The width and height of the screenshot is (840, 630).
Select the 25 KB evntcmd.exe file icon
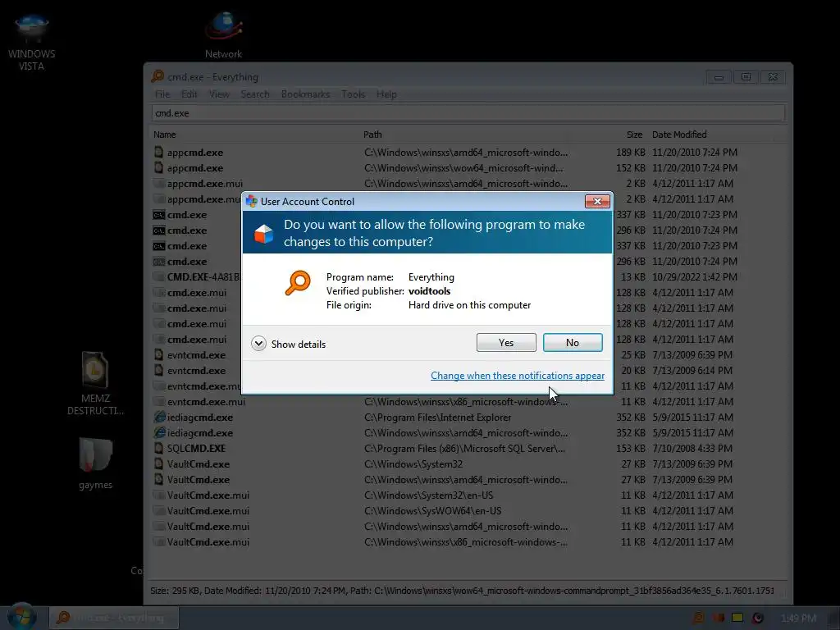point(158,354)
